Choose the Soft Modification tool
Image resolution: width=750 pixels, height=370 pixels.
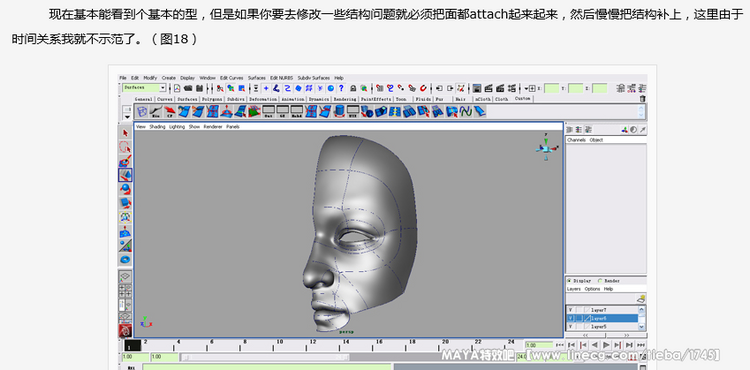tap(125, 231)
